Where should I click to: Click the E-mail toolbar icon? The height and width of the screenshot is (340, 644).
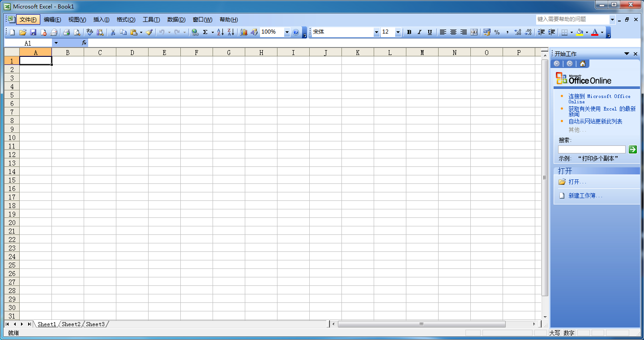click(54, 32)
